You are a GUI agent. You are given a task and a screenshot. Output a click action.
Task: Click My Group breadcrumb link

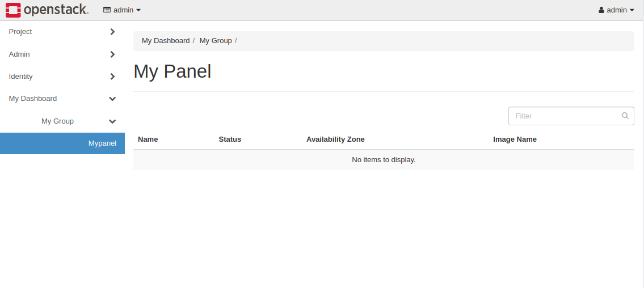coord(216,41)
